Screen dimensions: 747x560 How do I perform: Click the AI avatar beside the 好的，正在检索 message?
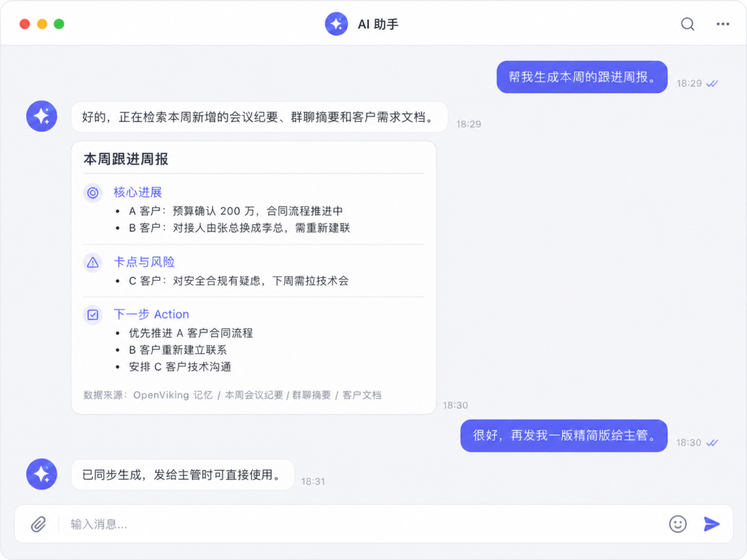point(42,116)
